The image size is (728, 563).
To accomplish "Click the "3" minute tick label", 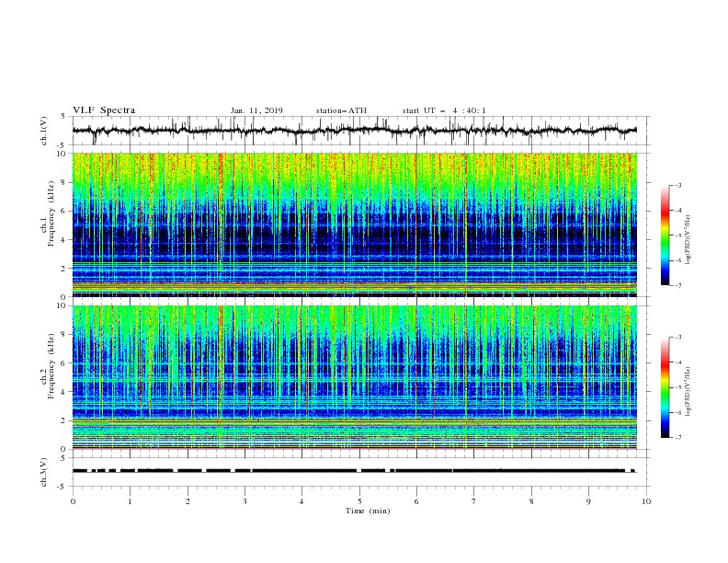I will (245, 501).
